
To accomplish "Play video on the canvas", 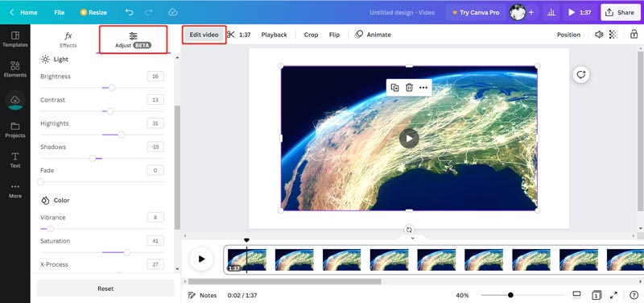I will (x=409, y=139).
